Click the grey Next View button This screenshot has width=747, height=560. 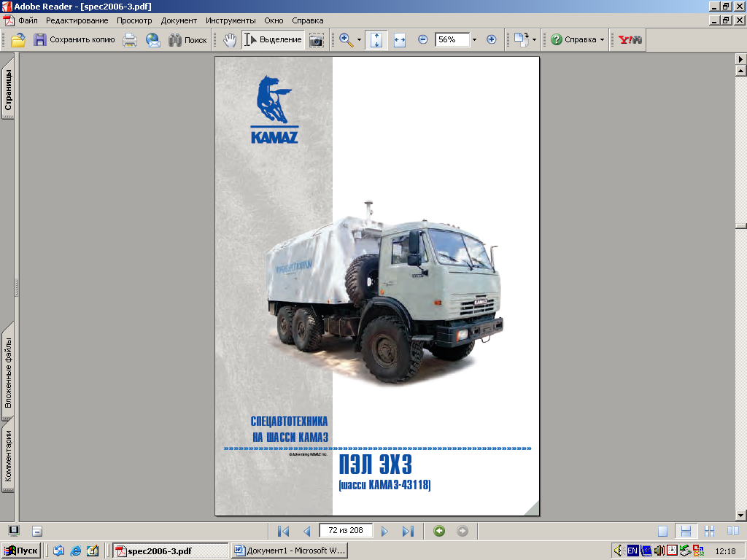(x=462, y=531)
